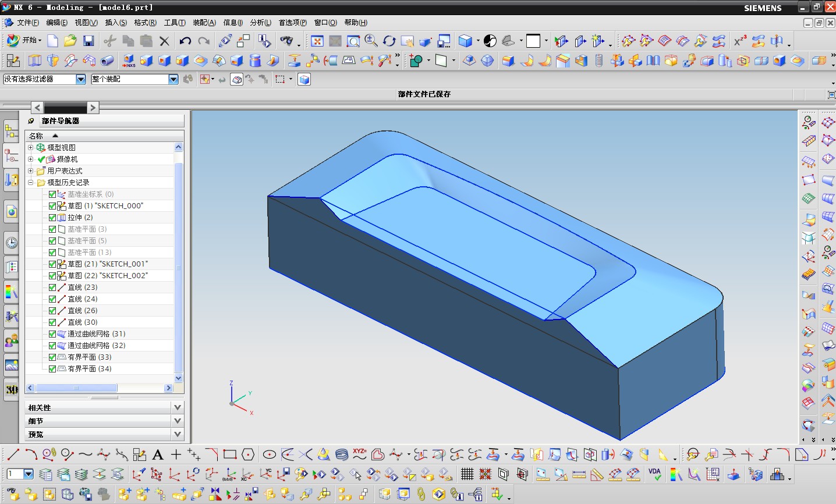Viewport: 836px width, 504px height.
Task: Select the Fit view tool
Action: [317, 41]
